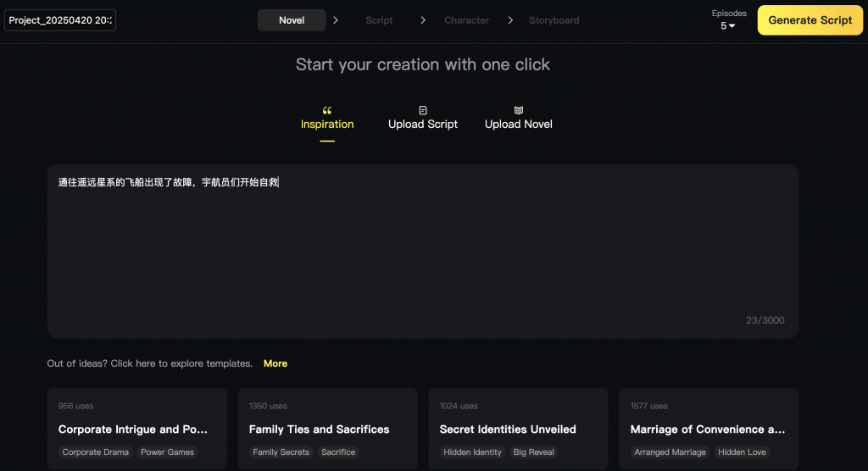Go to the Storyboard workflow step
Image resolution: width=868 pixels, height=471 pixels.
tap(554, 20)
